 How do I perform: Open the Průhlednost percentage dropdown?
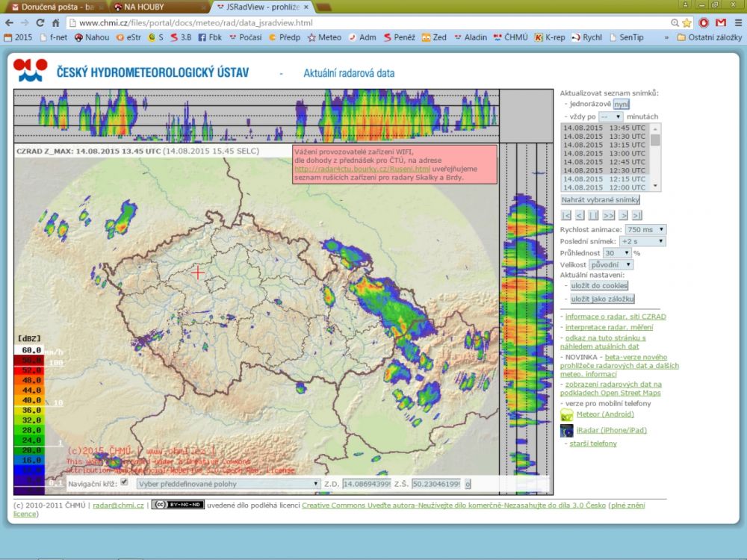[617, 253]
